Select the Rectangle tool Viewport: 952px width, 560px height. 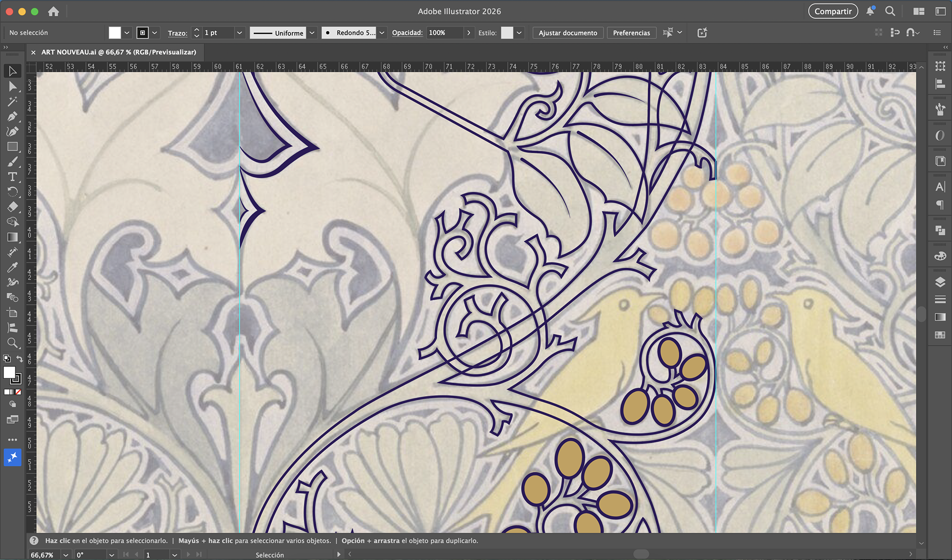click(x=12, y=147)
